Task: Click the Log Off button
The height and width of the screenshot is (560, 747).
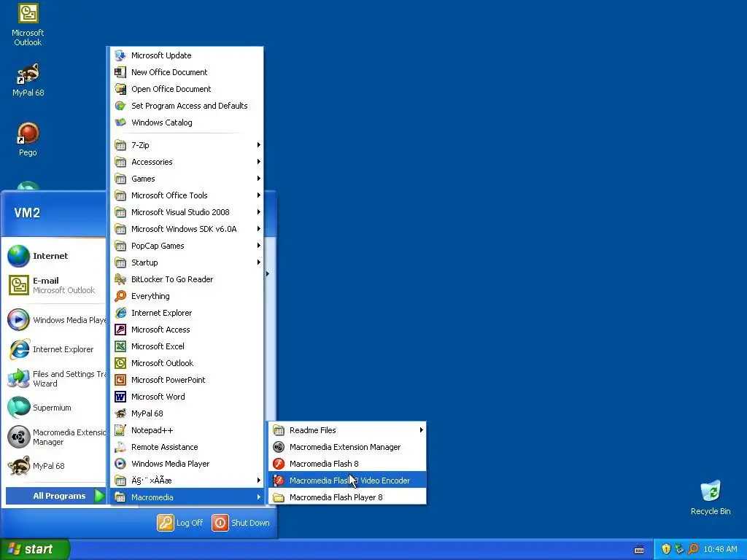Action: click(x=180, y=523)
